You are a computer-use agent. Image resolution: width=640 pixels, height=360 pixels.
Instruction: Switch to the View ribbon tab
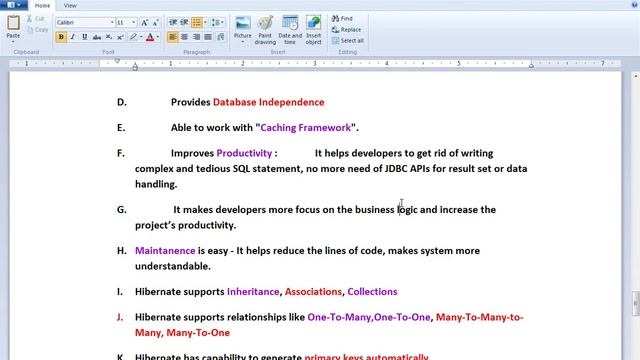[70, 6]
